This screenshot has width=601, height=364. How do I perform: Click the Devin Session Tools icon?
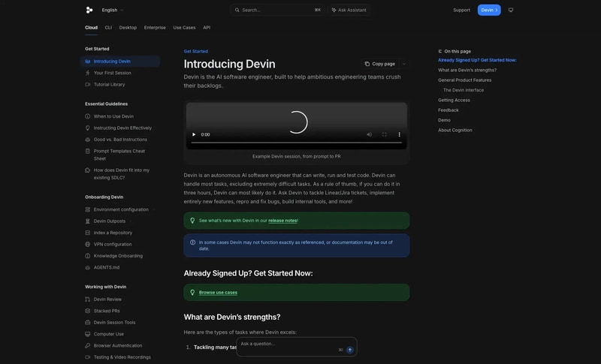point(88,322)
